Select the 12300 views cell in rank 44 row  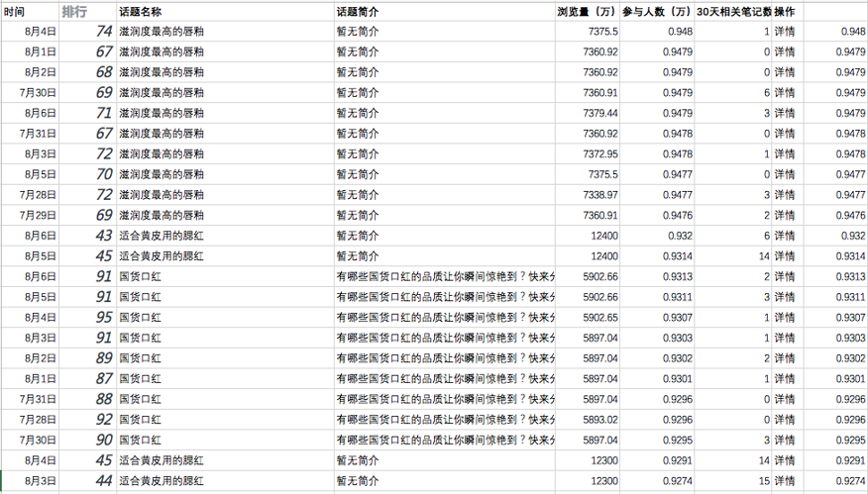point(588,481)
